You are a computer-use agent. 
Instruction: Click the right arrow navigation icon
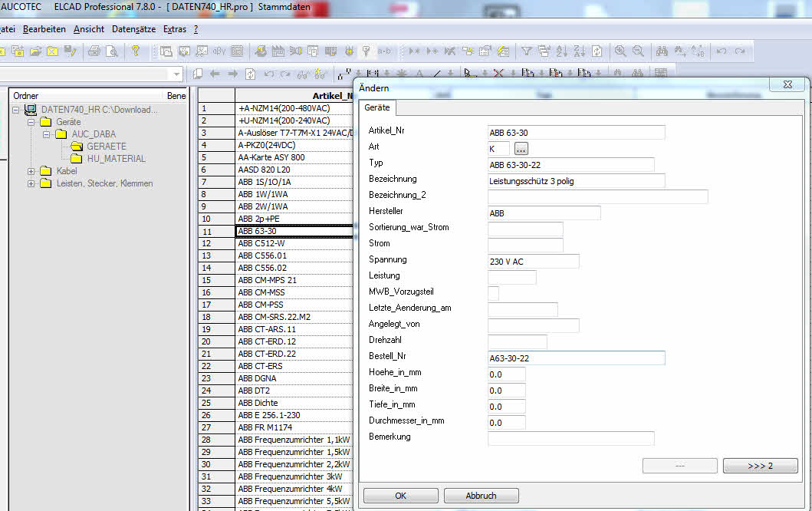tap(232, 74)
